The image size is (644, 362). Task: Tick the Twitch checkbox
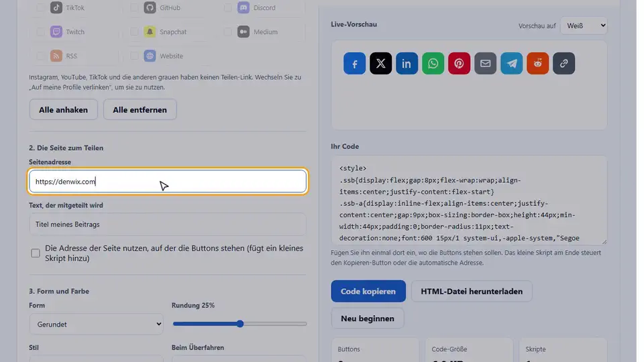point(40,32)
